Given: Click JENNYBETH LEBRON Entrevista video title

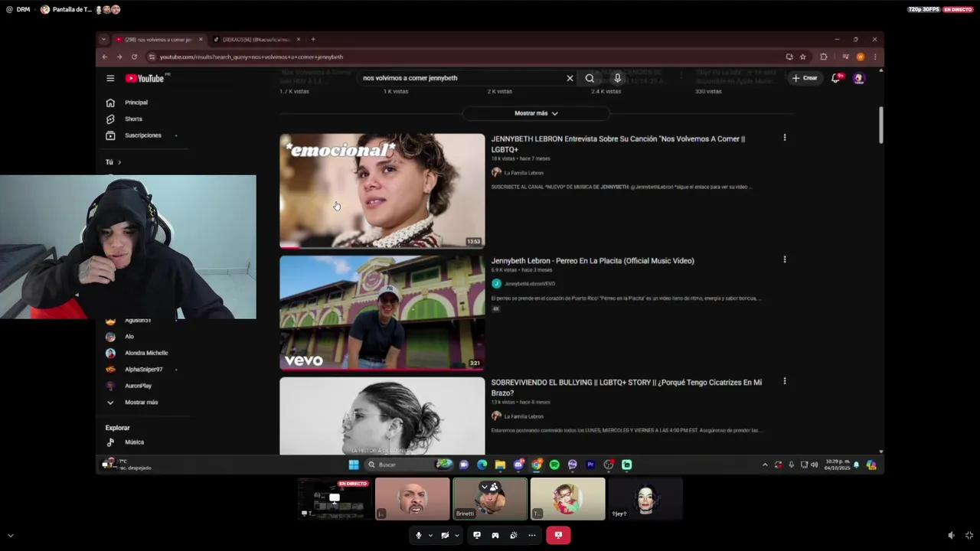Looking at the screenshot, I should 618,144.
